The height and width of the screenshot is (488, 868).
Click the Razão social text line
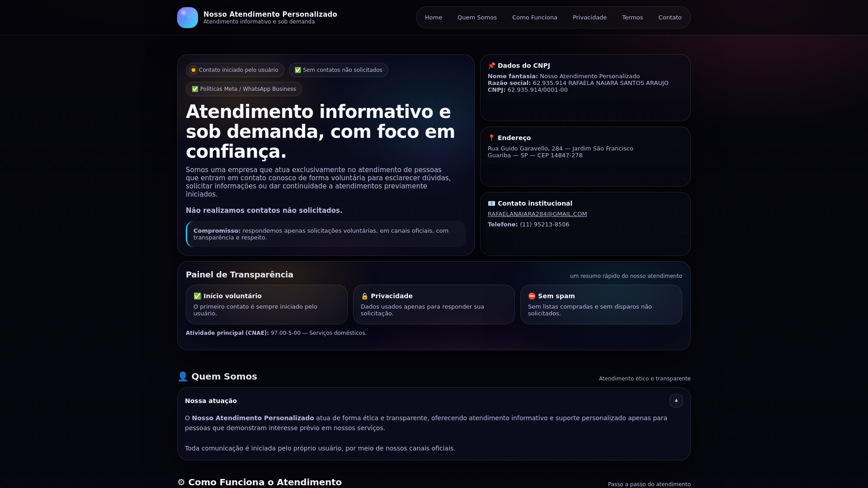pos(578,83)
